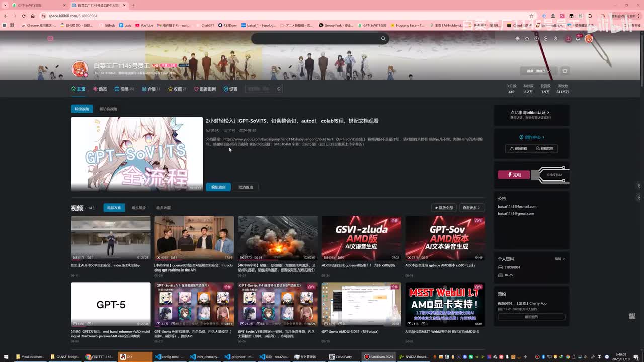The image size is (644, 362).
Task: Click the 查看更多 button in the videos section
Action: 472,208
